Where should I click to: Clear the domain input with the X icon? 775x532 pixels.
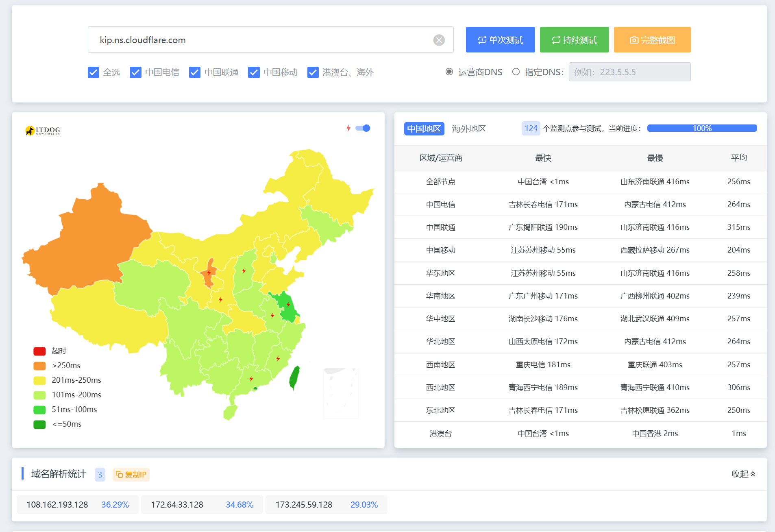pos(439,40)
